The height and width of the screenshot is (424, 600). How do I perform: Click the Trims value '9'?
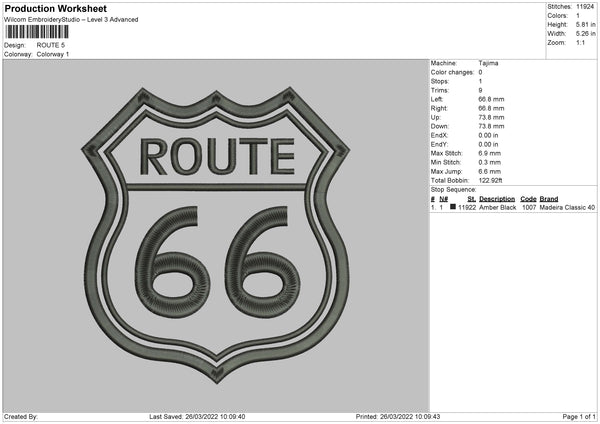(480, 90)
